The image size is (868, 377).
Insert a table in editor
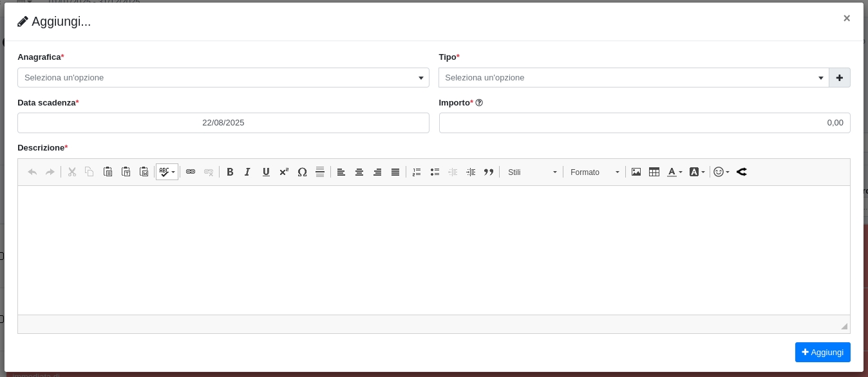[654, 172]
